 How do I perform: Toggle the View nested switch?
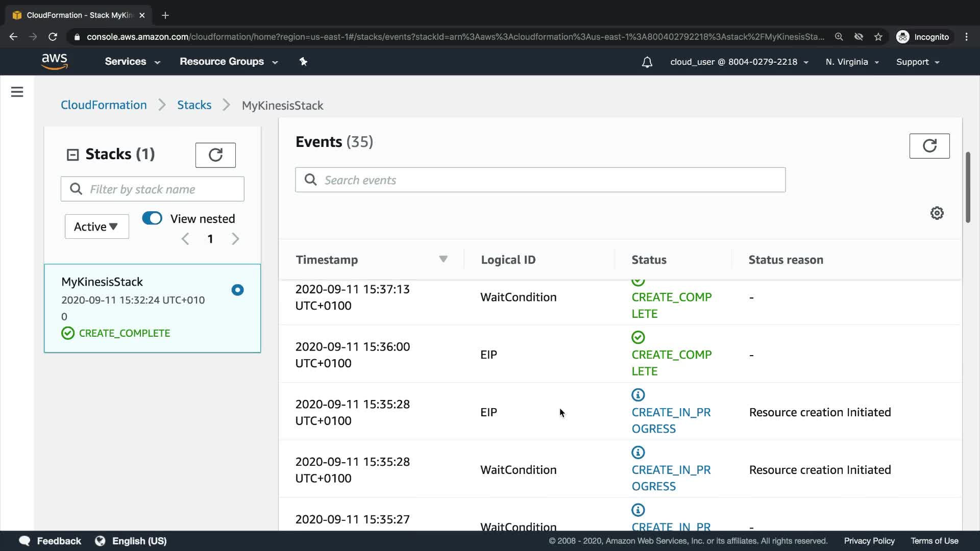point(152,218)
